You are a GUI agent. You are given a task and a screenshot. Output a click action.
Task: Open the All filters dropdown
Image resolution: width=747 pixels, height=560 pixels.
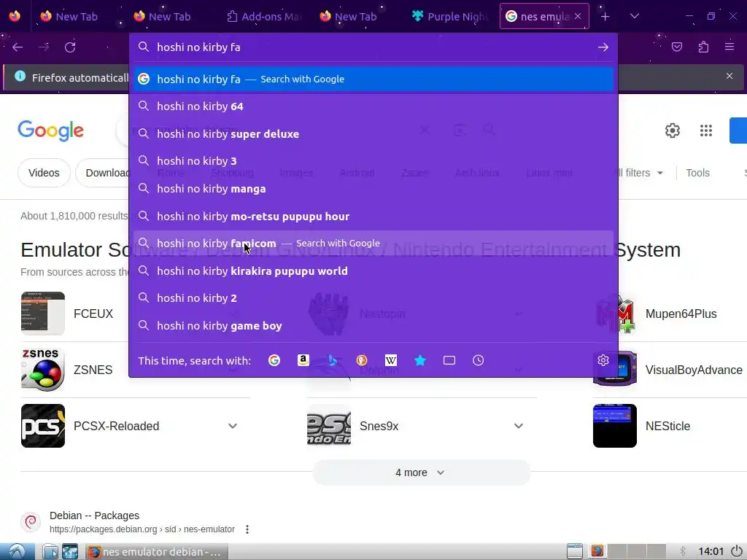(x=640, y=173)
